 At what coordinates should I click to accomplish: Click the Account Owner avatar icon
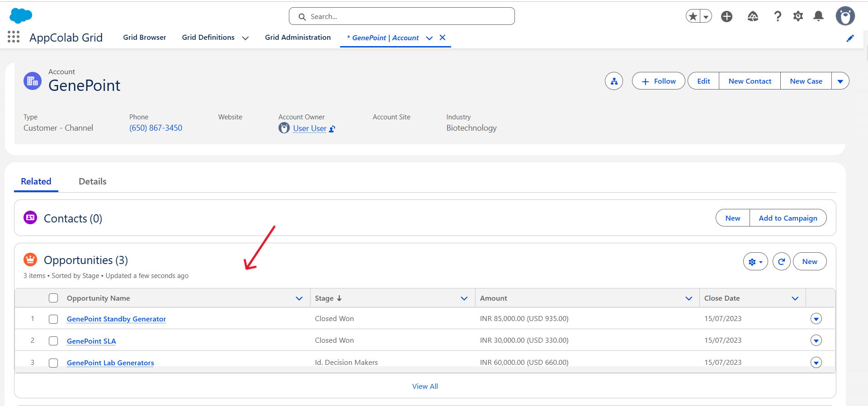[284, 128]
